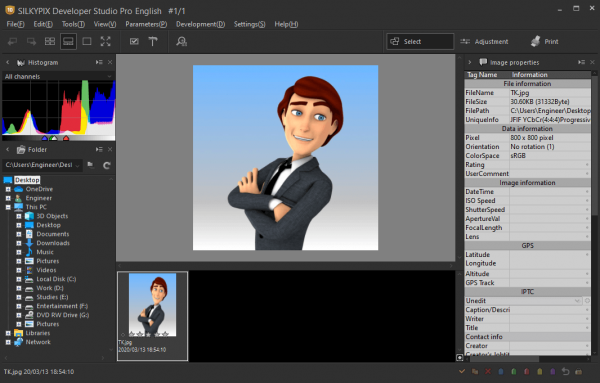Viewport: 600px width, 383px height.
Task: Open the Development menu
Action: [x=201, y=24]
